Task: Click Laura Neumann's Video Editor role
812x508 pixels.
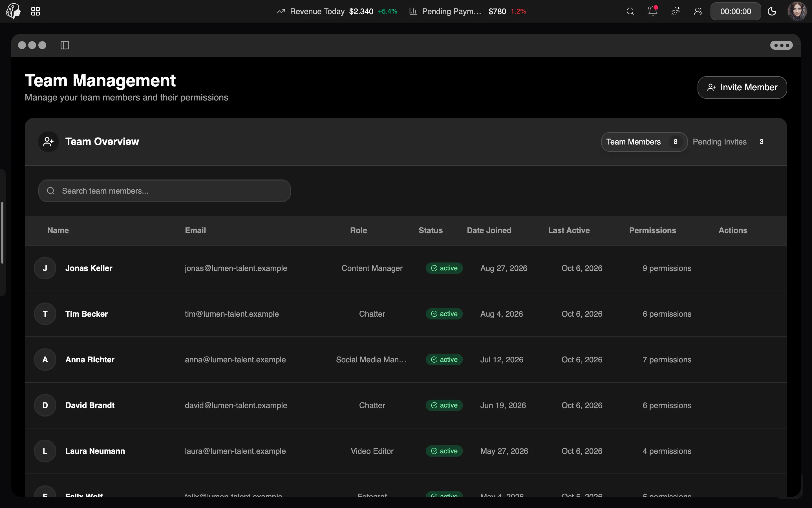Action: tap(372, 451)
